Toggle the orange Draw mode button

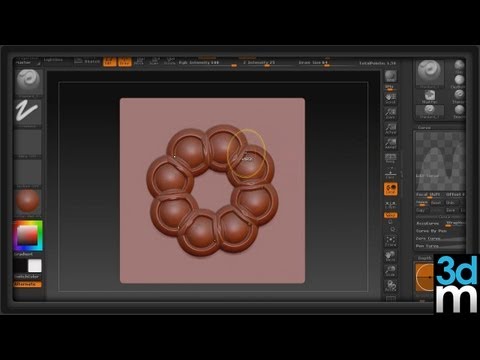point(125,62)
